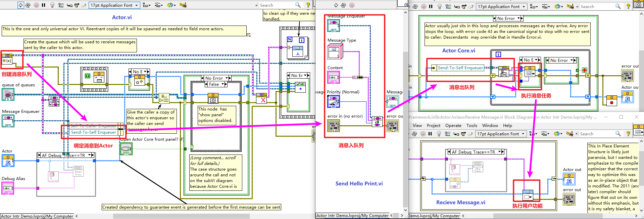
Task: Toggle Highlight Execution bulb in Actor.vi toolbar
Action: point(52,5)
